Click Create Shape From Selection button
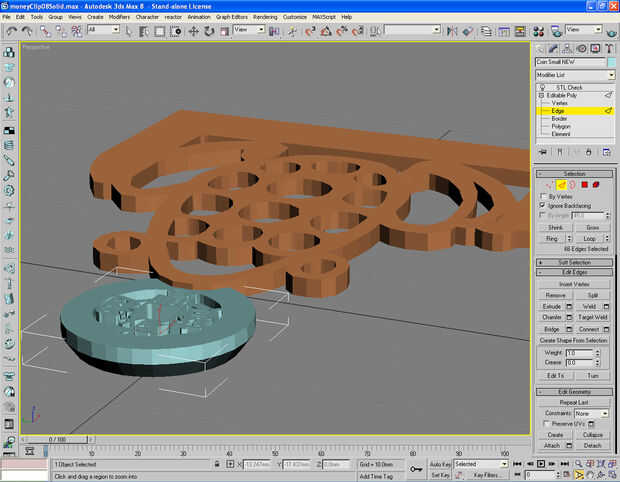Screen dimensions: 620x482 tap(574, 340)
